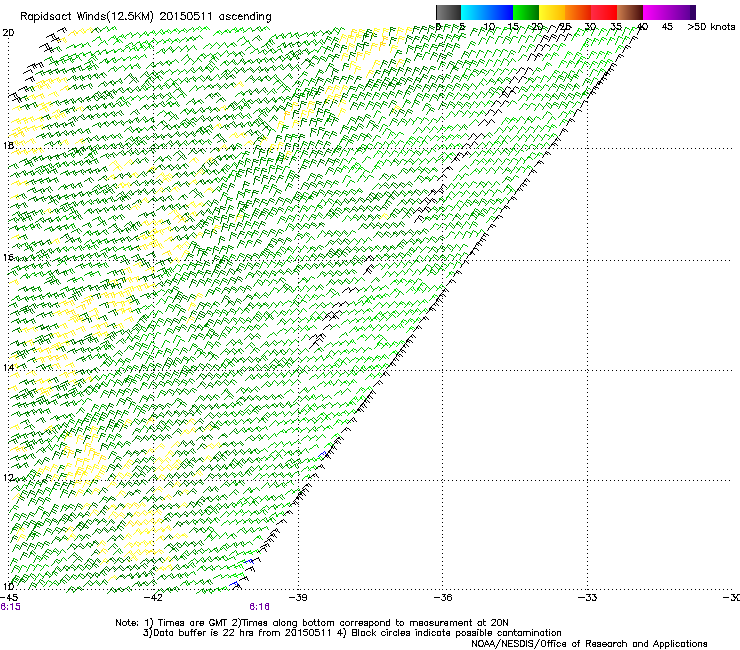Viewport: 740px width, 650px height.
Task: Select the red 30-35 knots legend swatch
Action: 604,12
